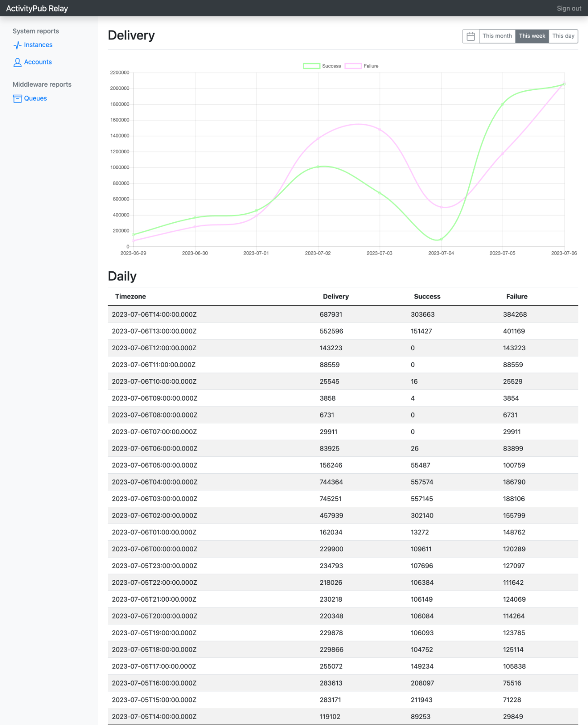Switch to This week range
This screenshot has height=725, width=588.
(x=532, y=36)
